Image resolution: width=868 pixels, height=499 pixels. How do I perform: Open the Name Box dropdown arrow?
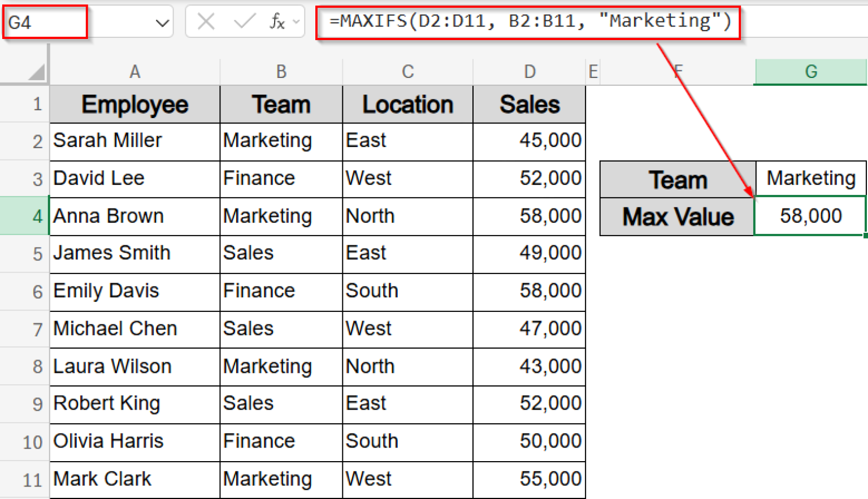pyautogui.click(x=161, y=21)
